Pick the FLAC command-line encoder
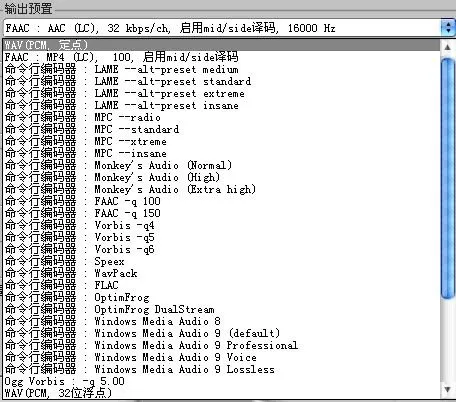This screenshot has width=456, height=402. [222, 285]
